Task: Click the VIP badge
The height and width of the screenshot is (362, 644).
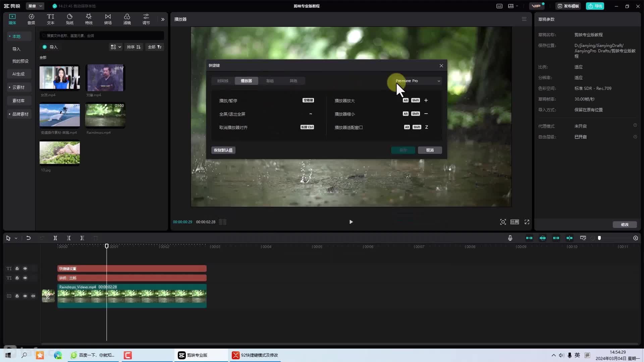Action: tap(537, 6)
